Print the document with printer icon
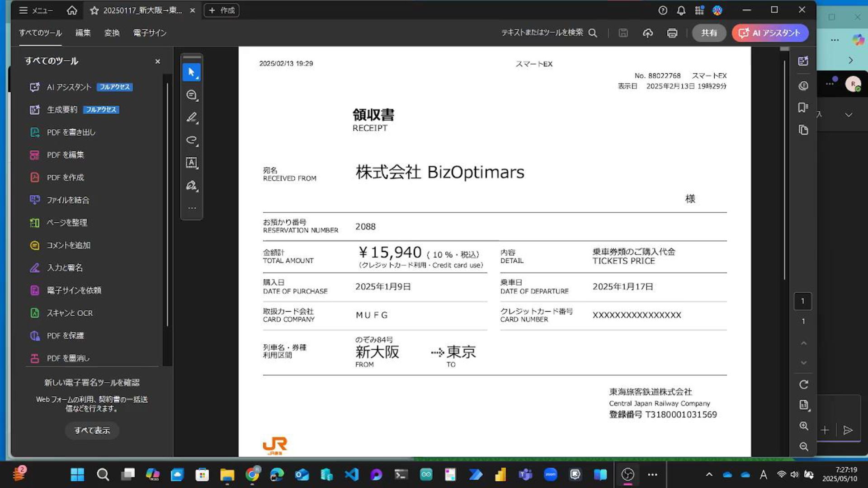The width and height of the screenshot is (868, 488). tap(672, 33)
